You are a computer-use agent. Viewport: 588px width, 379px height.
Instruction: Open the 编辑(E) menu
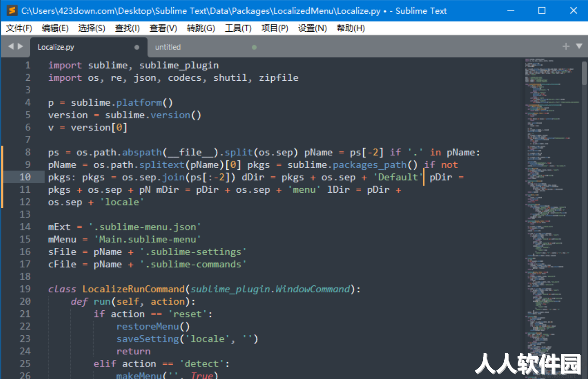click(55, 28)
